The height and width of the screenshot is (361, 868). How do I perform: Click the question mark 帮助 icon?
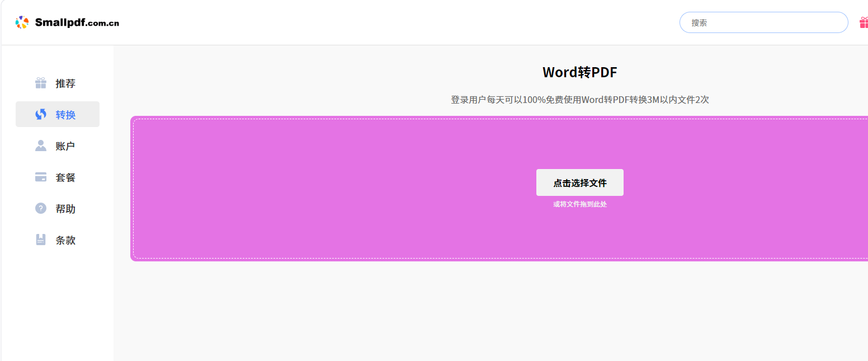41,208
